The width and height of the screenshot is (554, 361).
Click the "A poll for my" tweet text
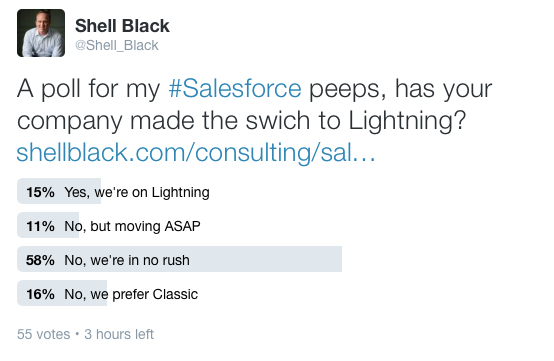tap(89, 88)
